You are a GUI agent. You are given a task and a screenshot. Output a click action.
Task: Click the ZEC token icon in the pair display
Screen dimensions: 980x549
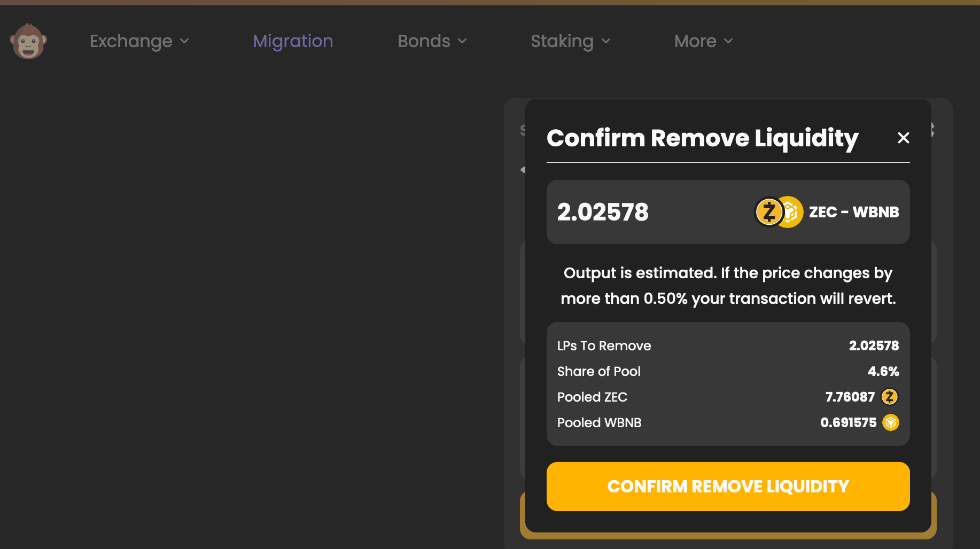pos(768,211)
